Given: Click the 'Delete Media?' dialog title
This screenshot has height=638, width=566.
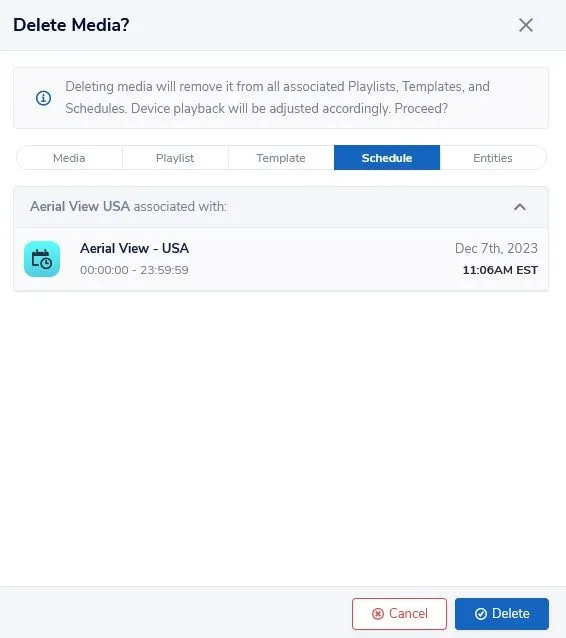Looking at the screenshot, I should click(71, 25).
